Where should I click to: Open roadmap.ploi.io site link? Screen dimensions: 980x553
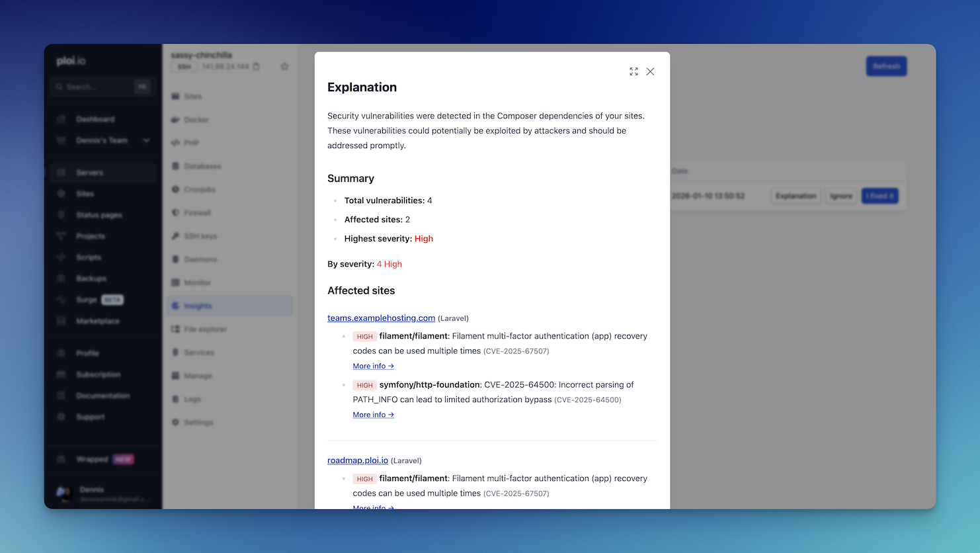[357, 460]
